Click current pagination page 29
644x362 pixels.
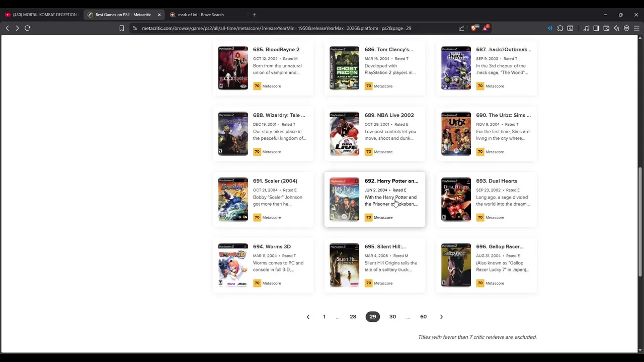pyautogui.click(x=373, y=317)
